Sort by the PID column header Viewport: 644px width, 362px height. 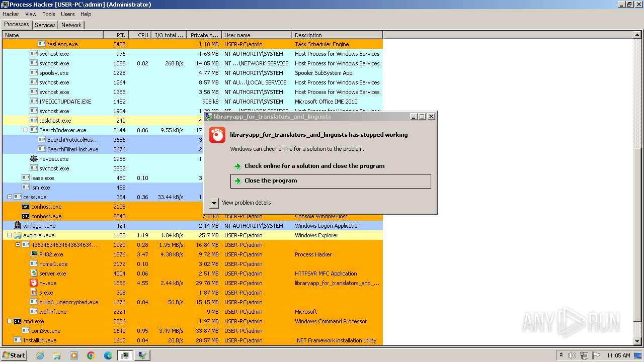click(x=116, y=35)
